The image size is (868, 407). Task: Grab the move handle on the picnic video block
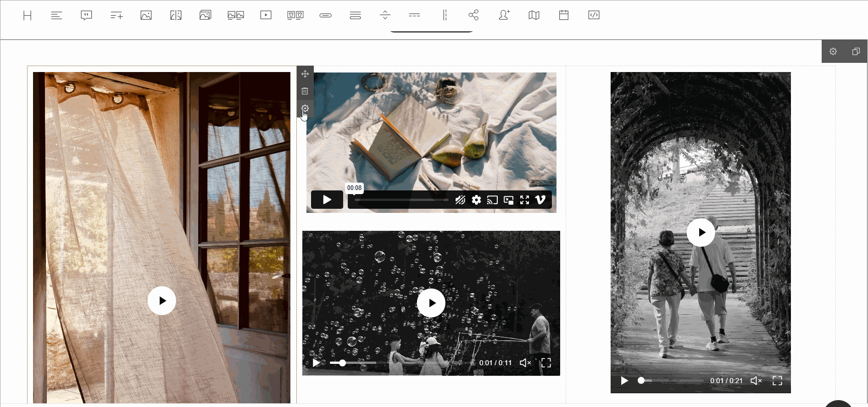[305, 74]
